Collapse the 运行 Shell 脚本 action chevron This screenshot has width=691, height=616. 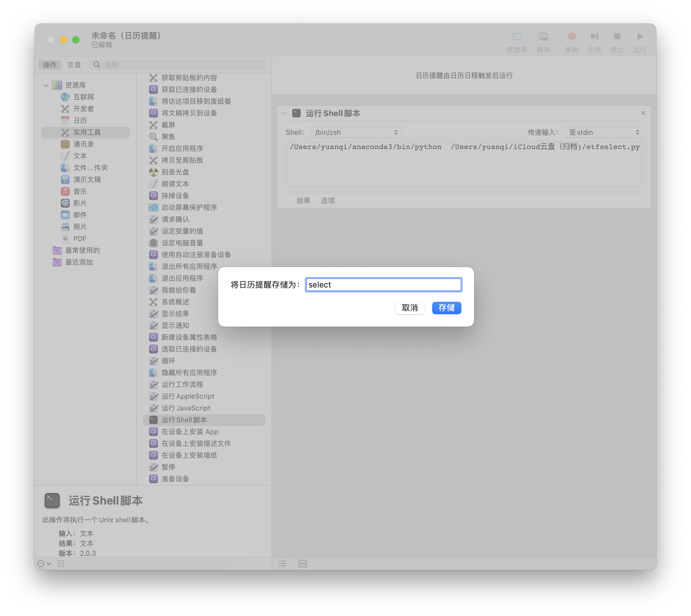point(284,113)
